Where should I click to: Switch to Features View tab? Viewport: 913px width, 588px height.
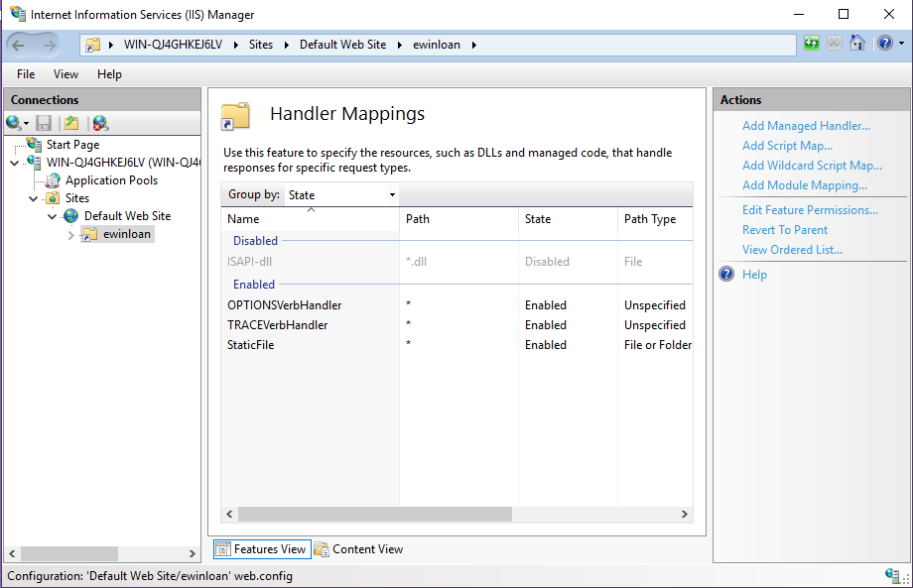point(263,549)
